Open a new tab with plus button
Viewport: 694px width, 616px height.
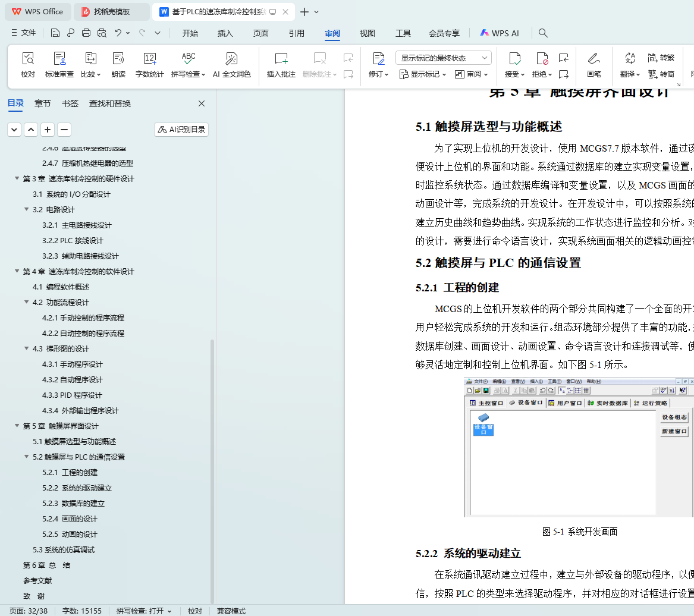(304, 12)
